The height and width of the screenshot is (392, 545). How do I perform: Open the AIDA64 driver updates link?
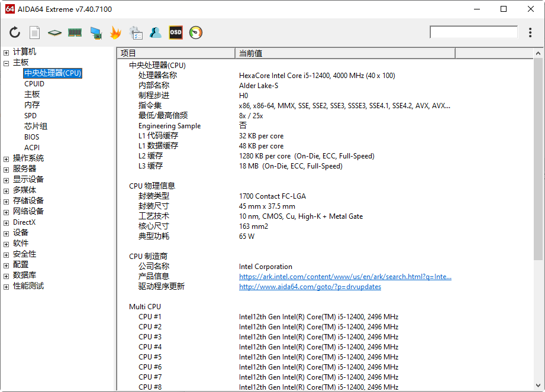pyautogui.click(x=309, y=286)
